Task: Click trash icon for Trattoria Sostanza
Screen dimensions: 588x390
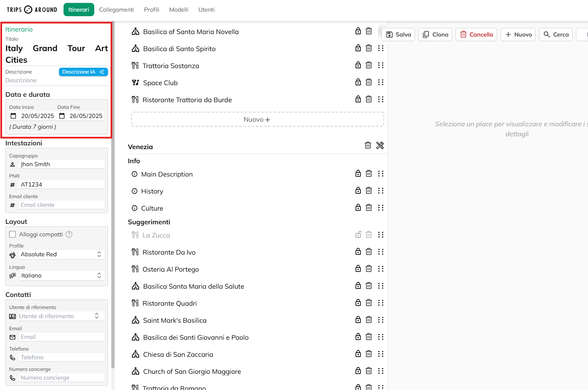Action: click(369, 65)
